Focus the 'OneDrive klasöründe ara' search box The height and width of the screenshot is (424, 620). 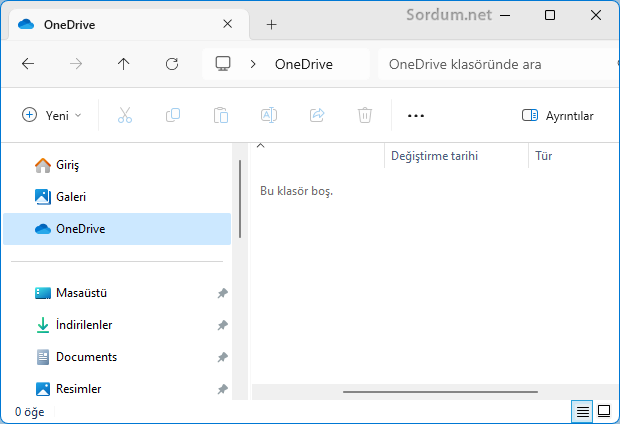[498, 64]
